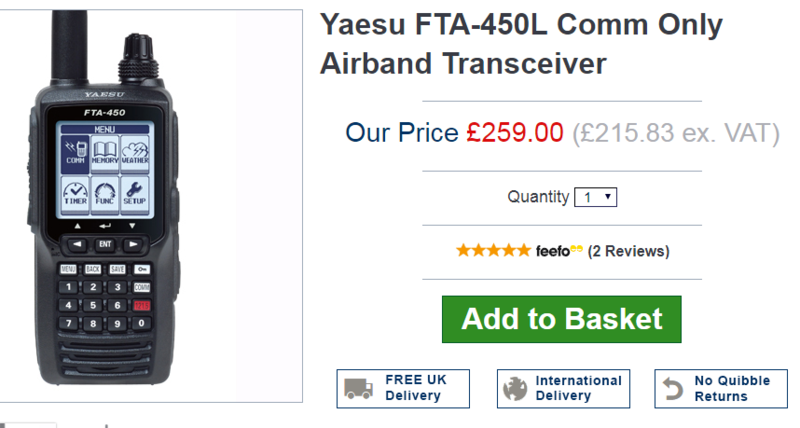
Task: Open the Quantity dropdown
Action: (x=595, y=197)
